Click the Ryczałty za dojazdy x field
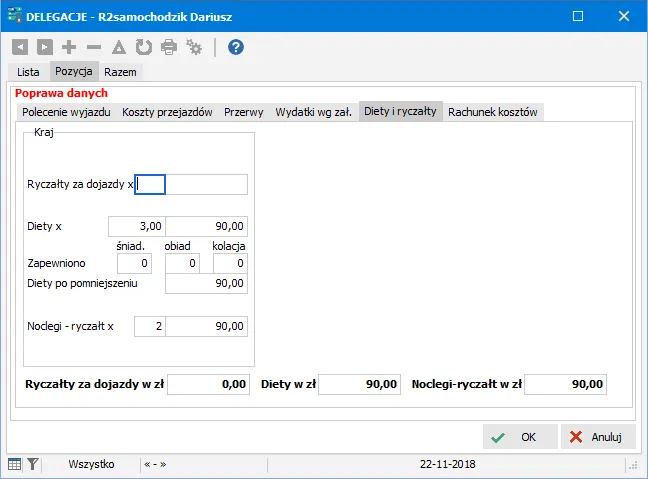 [x=150, y=184]
